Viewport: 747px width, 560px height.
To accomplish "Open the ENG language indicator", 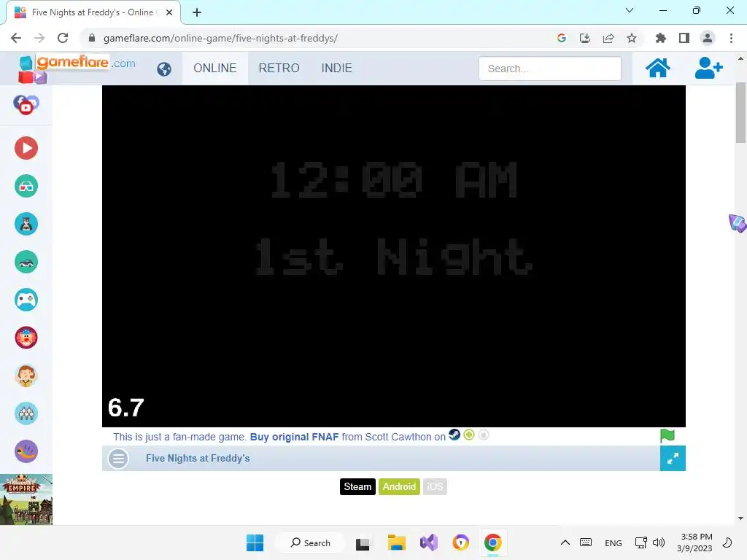I will tap(613, 542).
